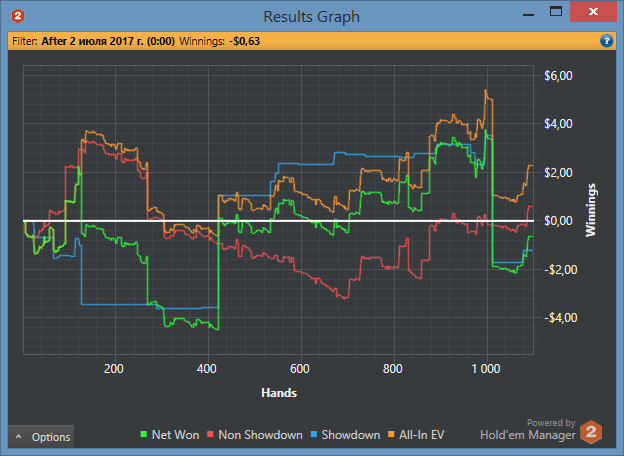624x456 pixels.
Task: Click the Hold'em Manager 2 hexagon logo
Action: tap(591, 432)
